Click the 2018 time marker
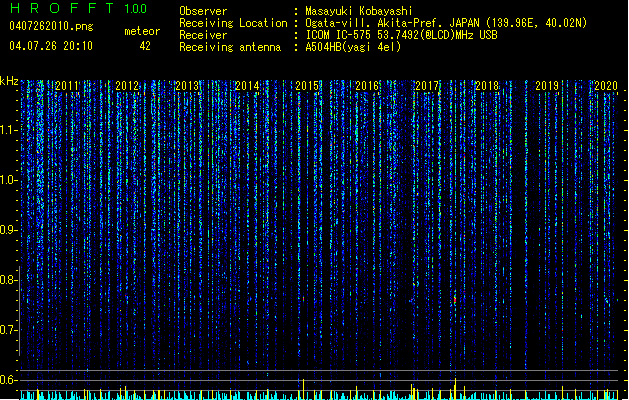Viewport: 629px width, 400px height. [487, 86]
